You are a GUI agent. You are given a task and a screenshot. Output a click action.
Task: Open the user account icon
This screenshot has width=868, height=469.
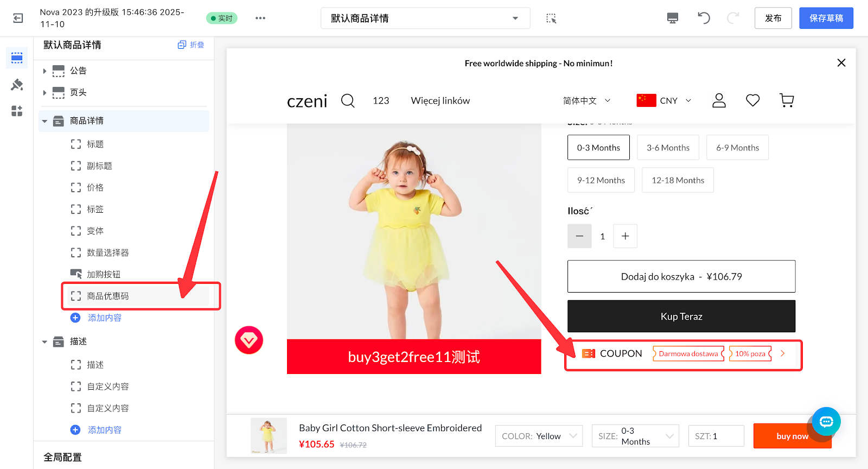pos(719,100)
